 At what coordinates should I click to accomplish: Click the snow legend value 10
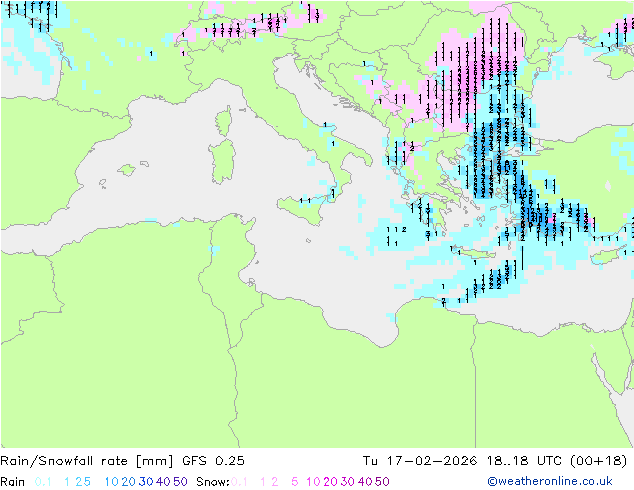[x=313, y=482]
